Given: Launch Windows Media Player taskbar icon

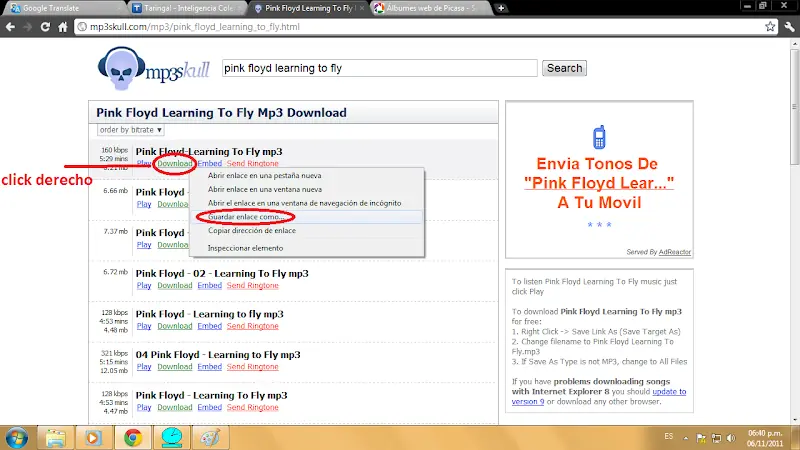Looking at the screenshot, I should click(93, 438).
